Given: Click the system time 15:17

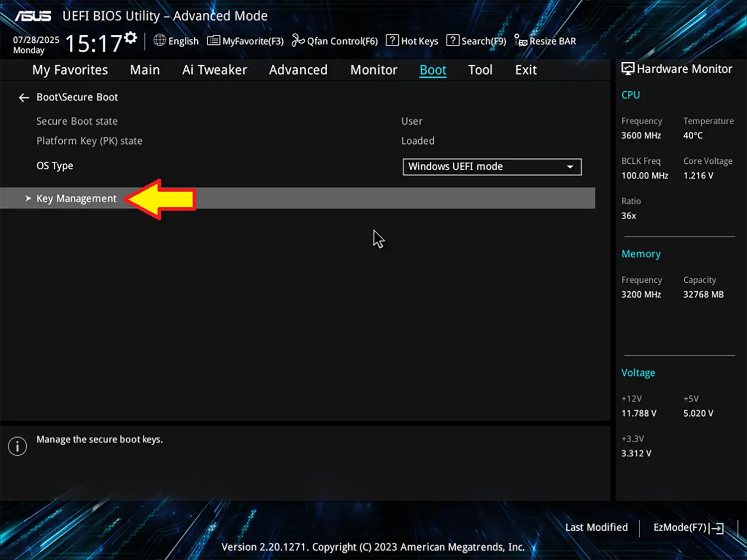Looking at the screenshot, I should [x=94, y=44].
